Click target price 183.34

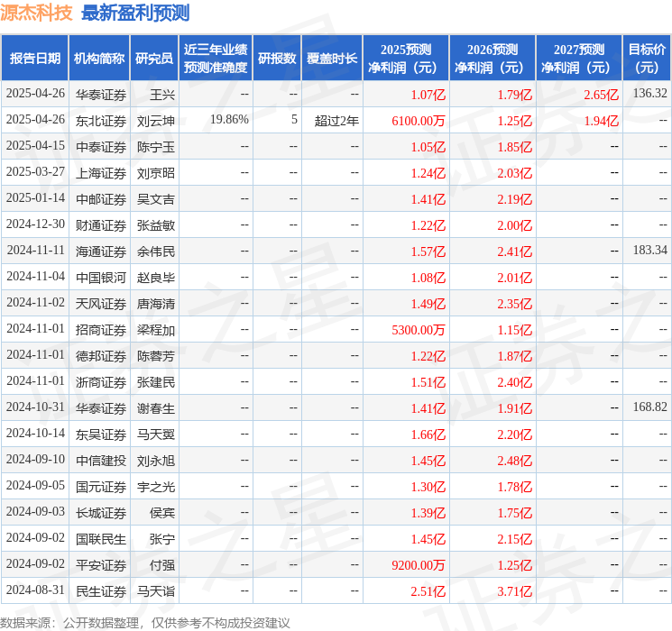click(x=650, y=251)
